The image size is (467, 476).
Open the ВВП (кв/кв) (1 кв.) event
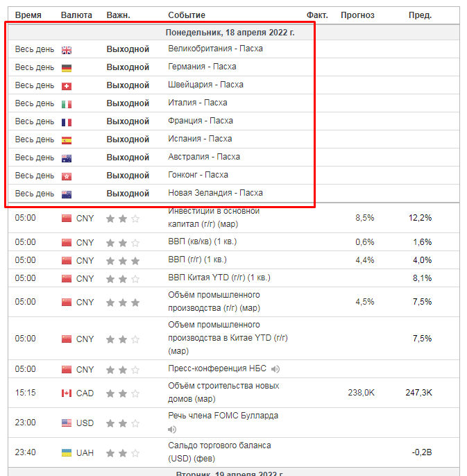tap(203, 241)
